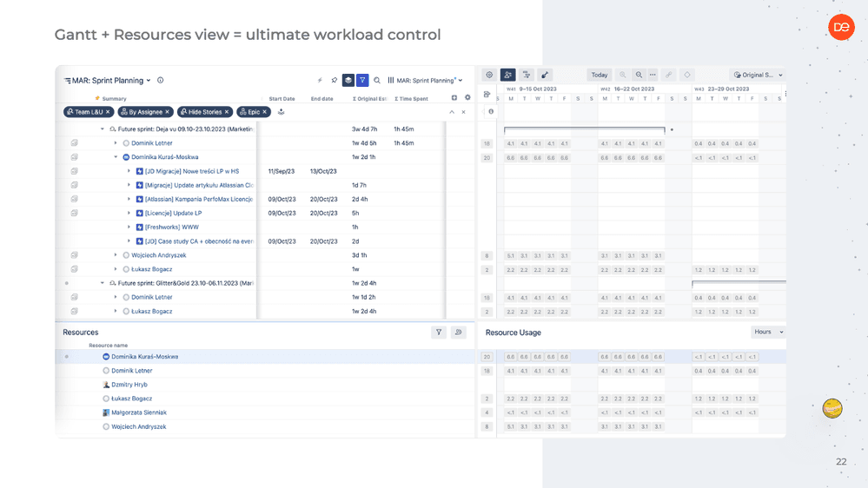Image resolution: width=868 pixels, height=488 pixels.
Task: Remove the Hide Stories filter chip
Action: click(227, 112)
